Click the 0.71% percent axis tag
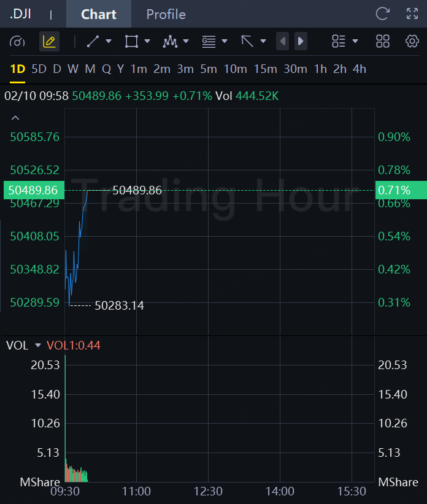 401,190
